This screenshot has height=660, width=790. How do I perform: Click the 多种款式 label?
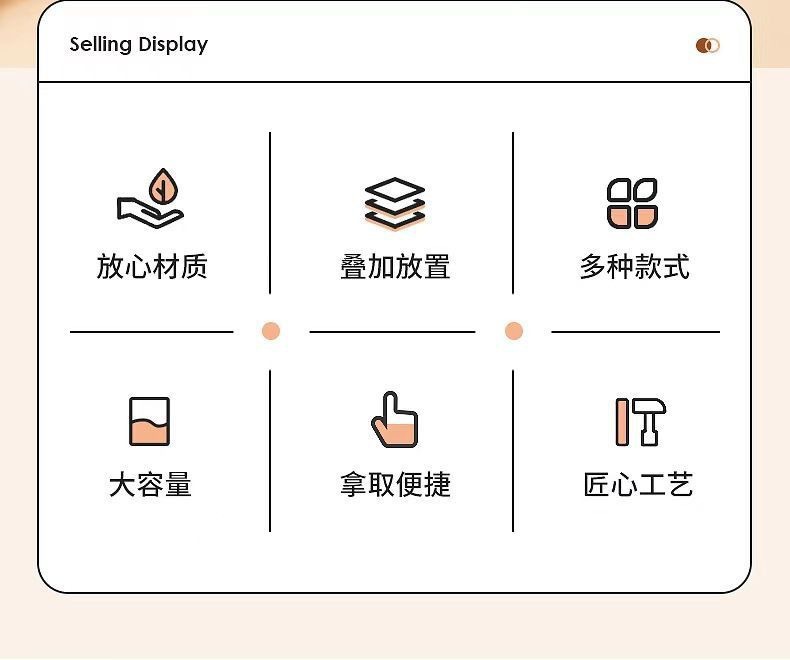click(x=635, y=267)
